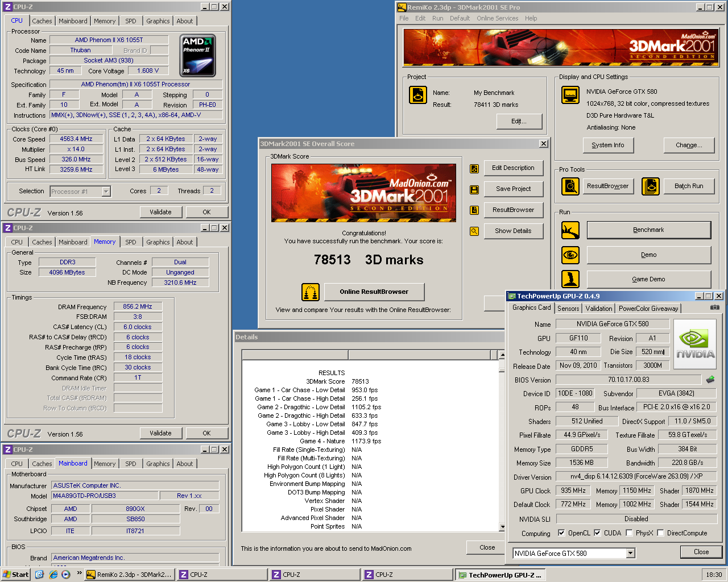Click the media player quick launch icon
This screenshot has width=728, height=582.
[66, 575]
